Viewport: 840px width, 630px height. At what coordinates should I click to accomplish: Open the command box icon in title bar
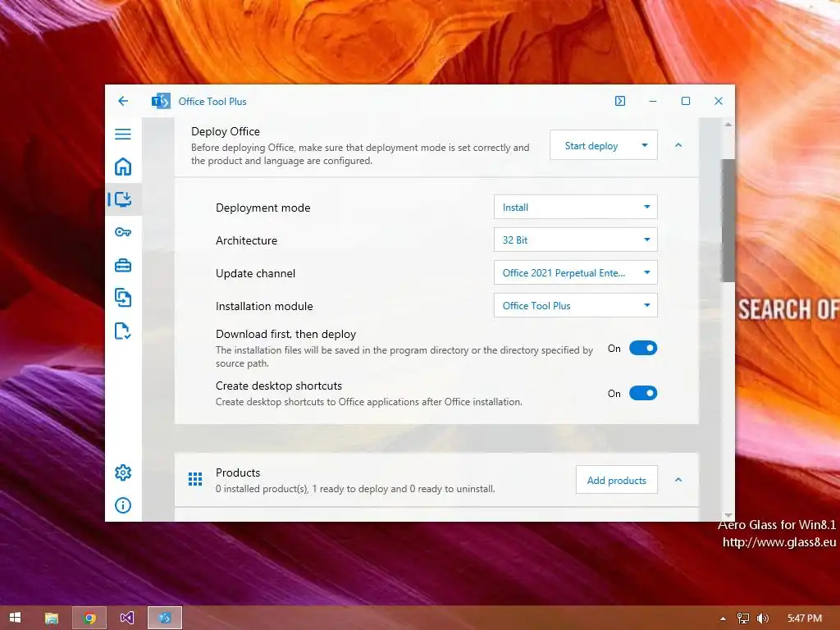point(620,101)
